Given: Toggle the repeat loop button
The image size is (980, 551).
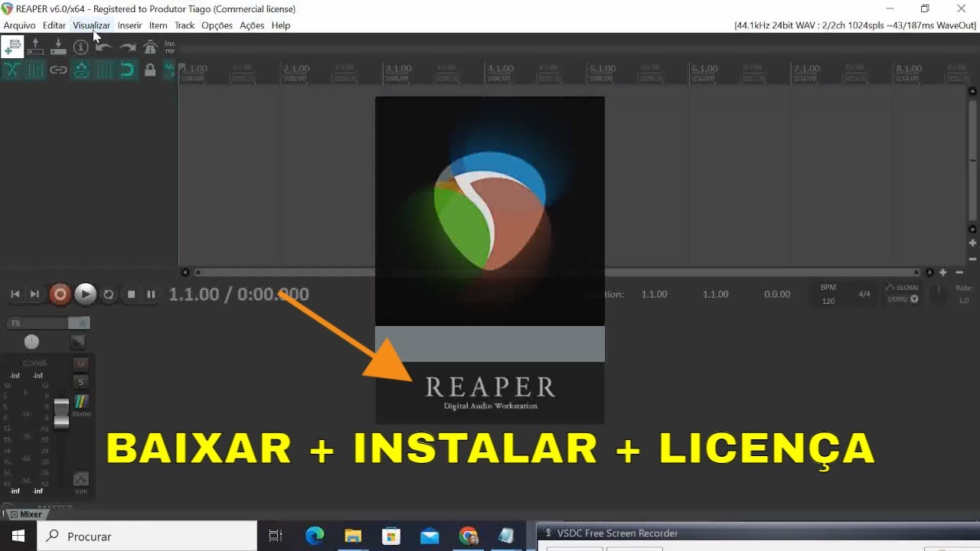Looking at the screenshot, I should pyautogui.click(x=109, y=294).
